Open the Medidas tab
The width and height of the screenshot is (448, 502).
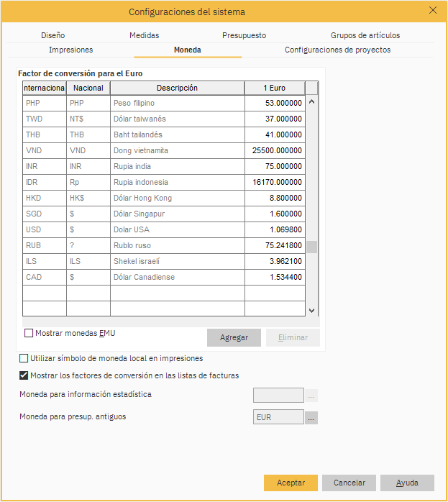[144, 35]
